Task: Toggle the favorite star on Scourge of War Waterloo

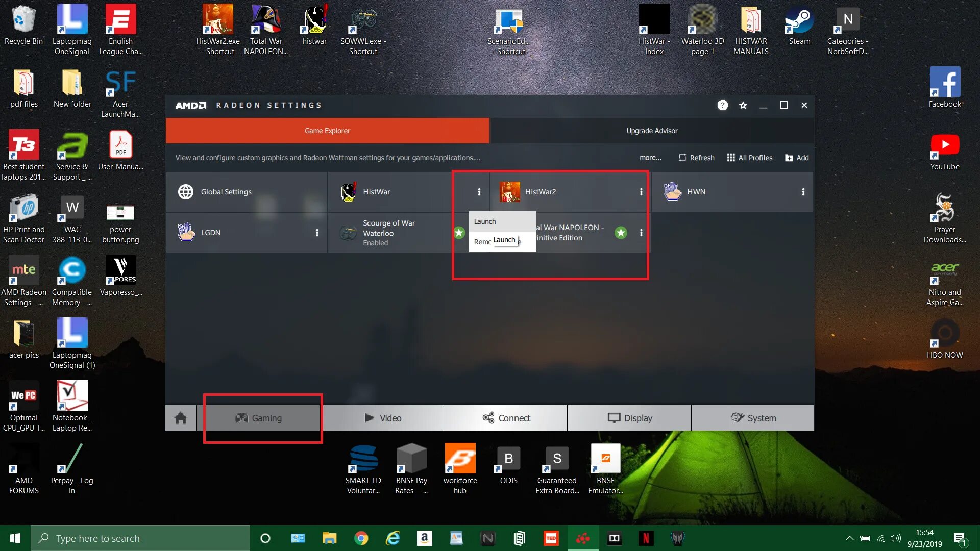Action: (458, 232)
